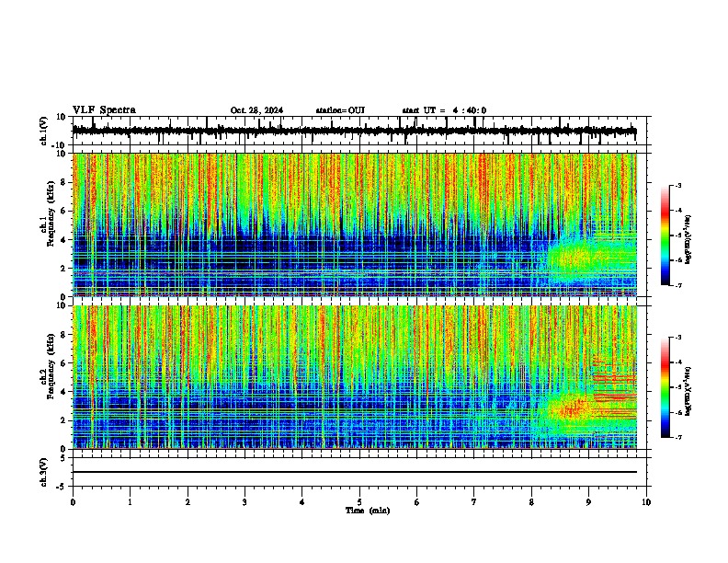
Task: Click the flat ch.3 voltage line
Action: [355, 472]
